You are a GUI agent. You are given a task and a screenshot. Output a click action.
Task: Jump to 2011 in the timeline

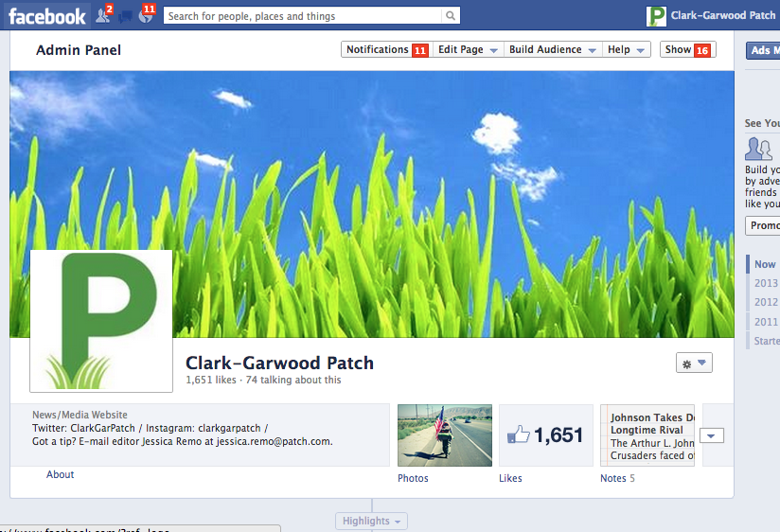pyautogui.click(x=766, y=322)
